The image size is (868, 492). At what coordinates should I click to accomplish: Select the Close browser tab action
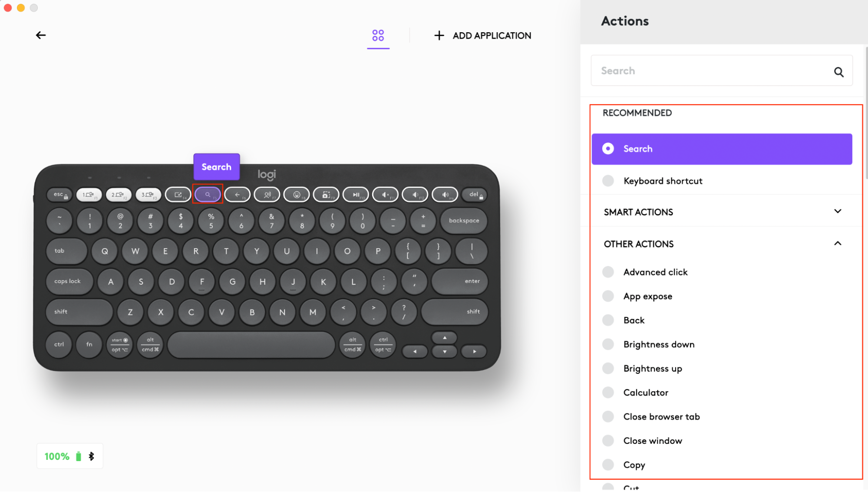click(661, 416)
